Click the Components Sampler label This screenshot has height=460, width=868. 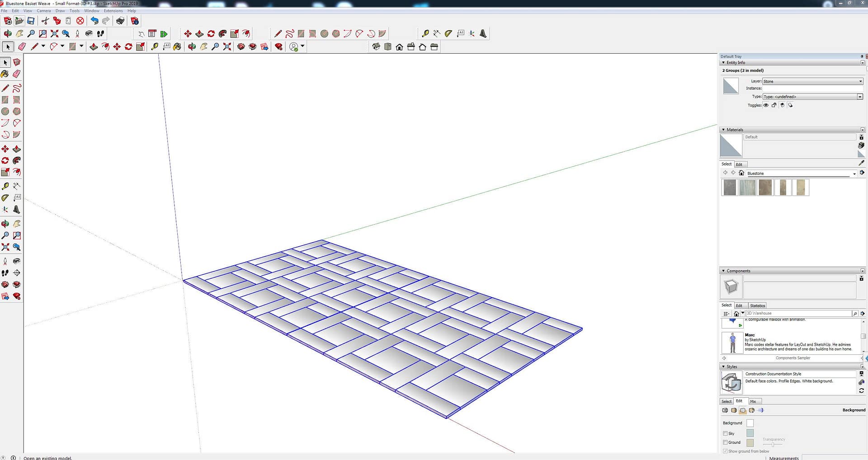click(793, 358)
